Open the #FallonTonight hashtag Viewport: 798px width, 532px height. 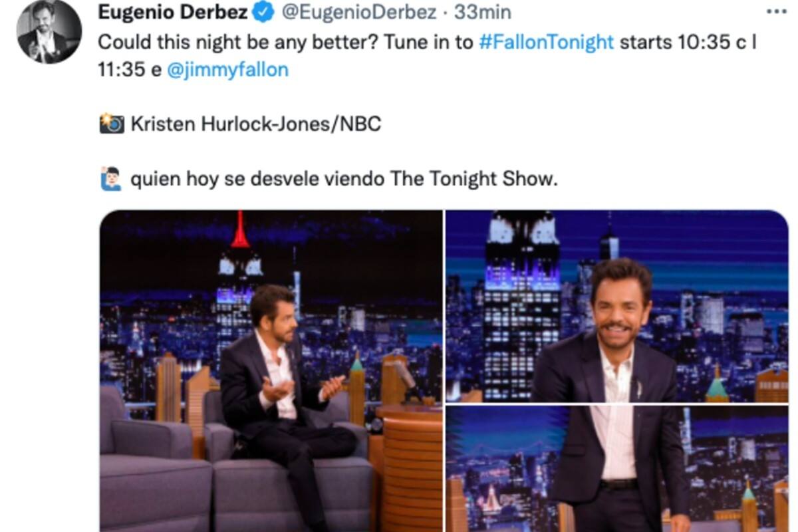click(x=546, y=42)
